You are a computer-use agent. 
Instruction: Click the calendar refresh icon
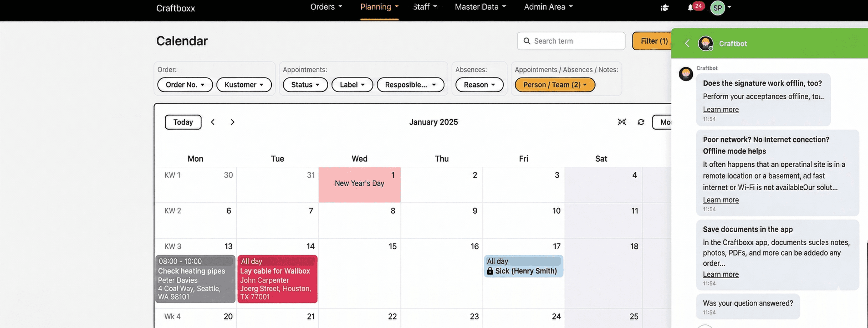[641, 122]
